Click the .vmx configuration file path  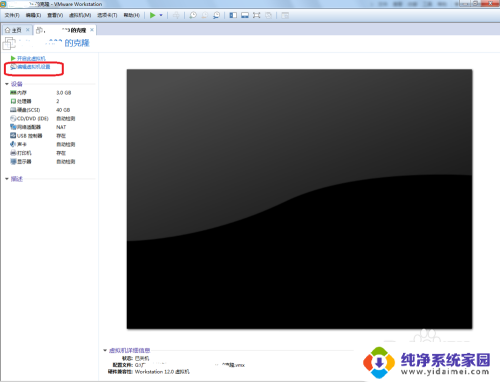190,365
